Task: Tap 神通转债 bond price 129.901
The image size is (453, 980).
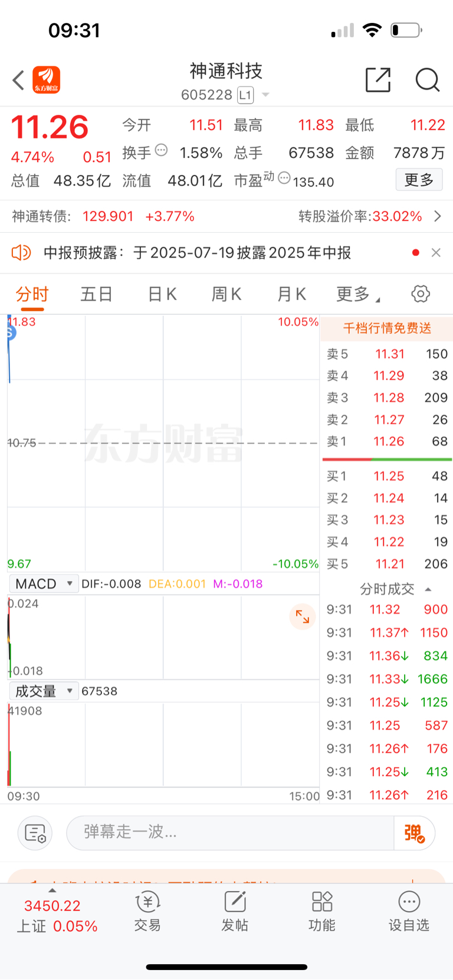Action: pyautogui.click(x=108, y=216)
